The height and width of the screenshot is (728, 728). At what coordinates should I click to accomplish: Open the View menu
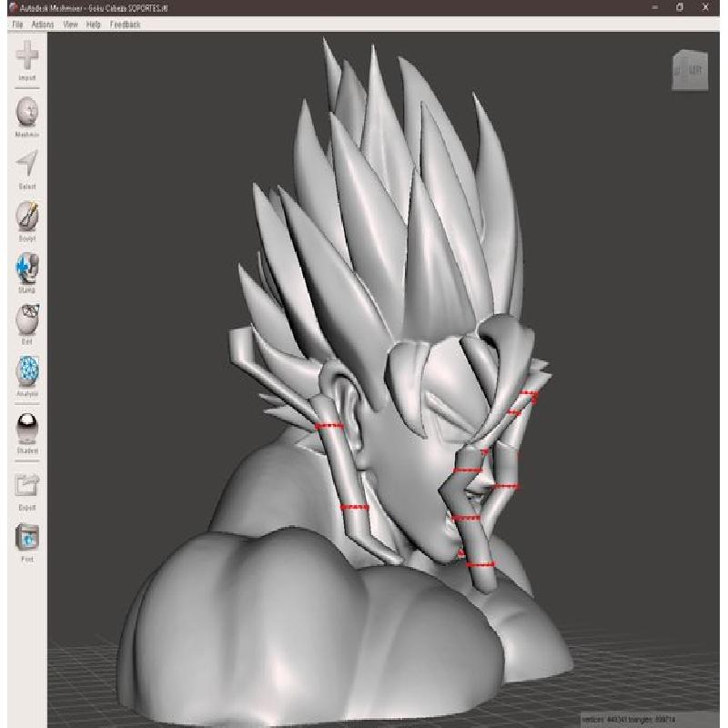tap(71, 25)
